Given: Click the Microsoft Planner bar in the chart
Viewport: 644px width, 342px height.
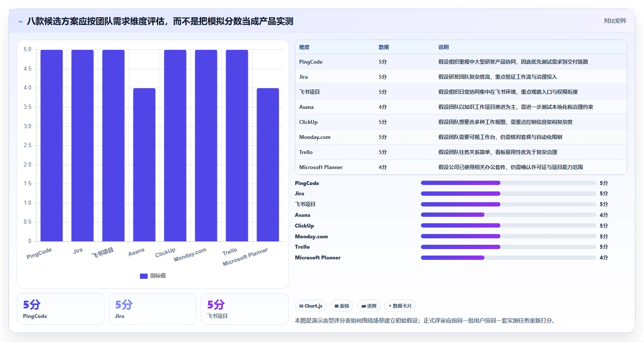Looking at the screenshot, I should [x=268, y=165].
